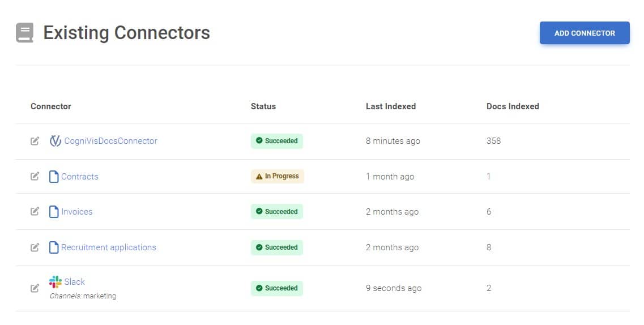This screenshot has width=644, height=325.
Task: Click the In Progress status badge
Action: 278,176
